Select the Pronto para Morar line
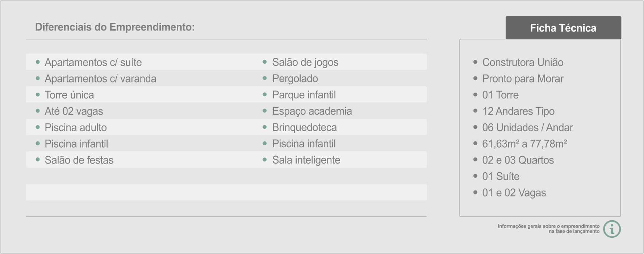 [x=523, y=79]
